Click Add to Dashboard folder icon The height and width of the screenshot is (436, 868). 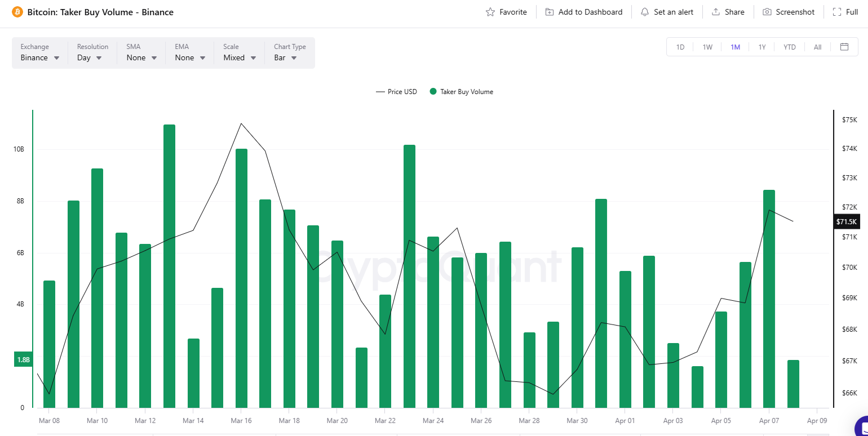pos(550,12)
